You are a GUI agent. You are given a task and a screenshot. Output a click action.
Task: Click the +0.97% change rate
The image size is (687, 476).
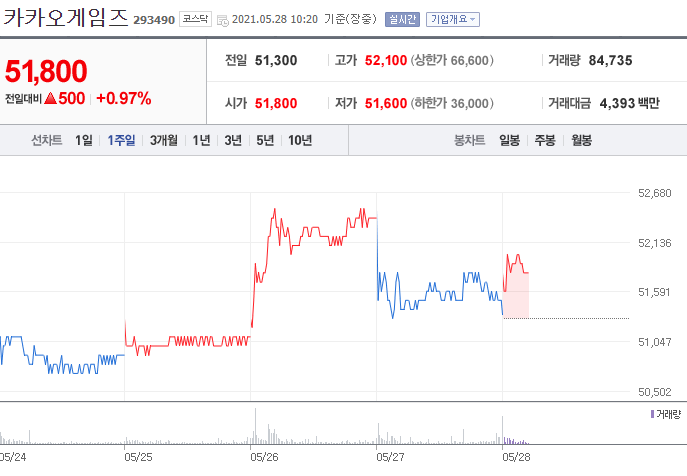pos(124,98)
